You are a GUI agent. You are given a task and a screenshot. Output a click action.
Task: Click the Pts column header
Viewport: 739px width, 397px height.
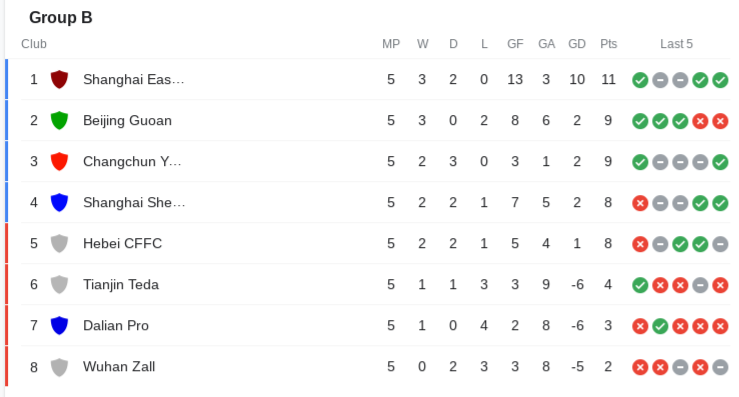608,44
